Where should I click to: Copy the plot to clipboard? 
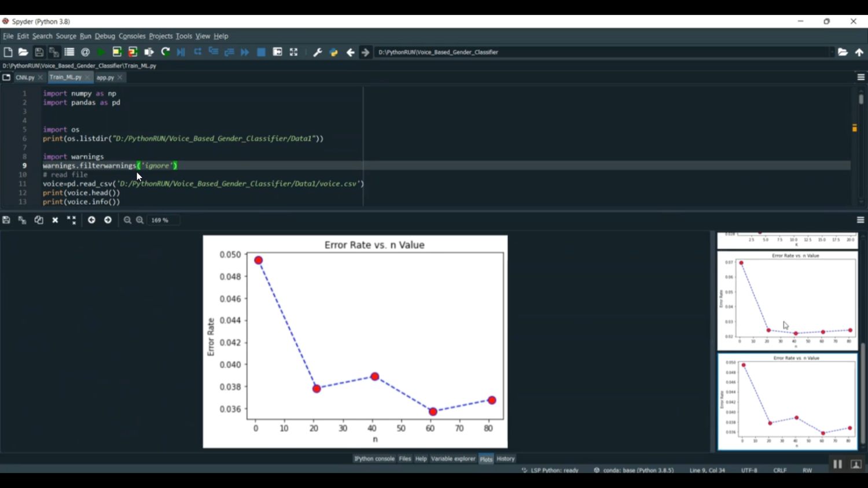pos(39,220)
